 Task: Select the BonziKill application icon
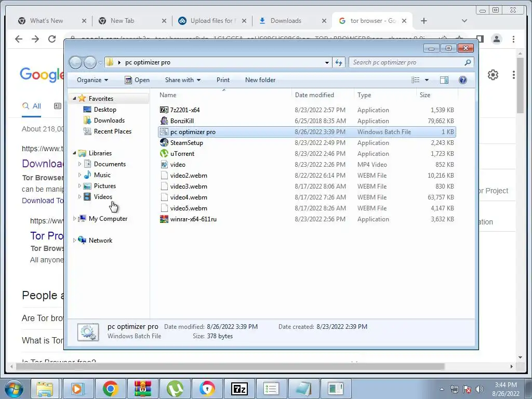[164, 121]
